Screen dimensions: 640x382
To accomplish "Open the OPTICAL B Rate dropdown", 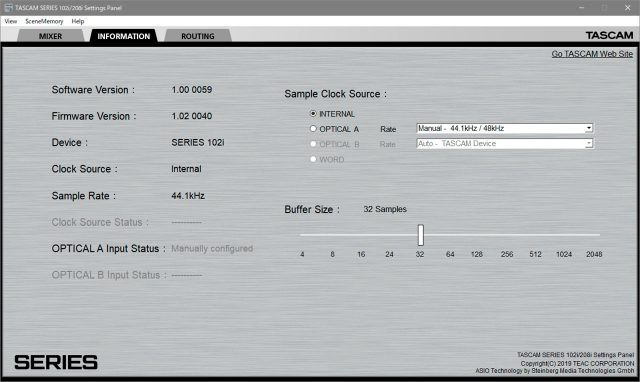I will (505, 144).
